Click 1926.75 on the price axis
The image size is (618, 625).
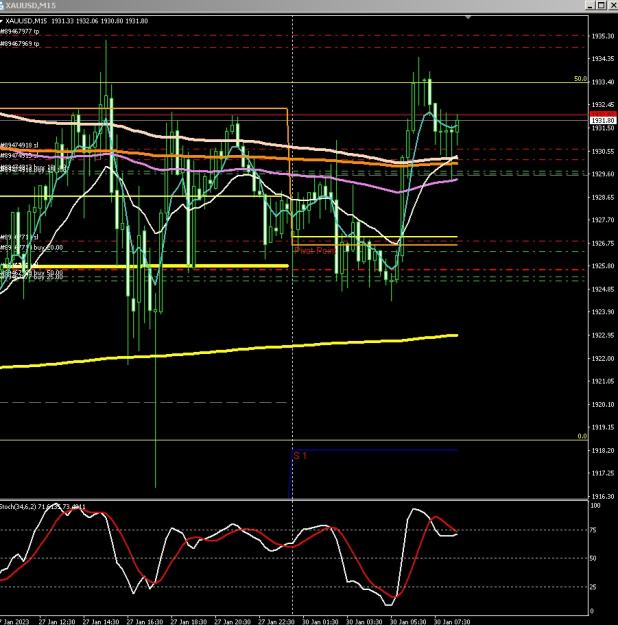coord(602,243)
